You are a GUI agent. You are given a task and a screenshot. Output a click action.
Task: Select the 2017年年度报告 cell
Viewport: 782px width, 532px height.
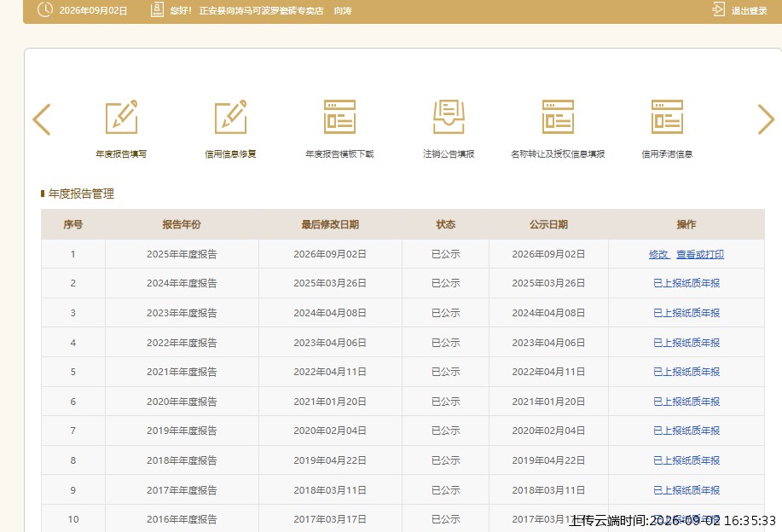pyautogui.click(x=182, y=490)
